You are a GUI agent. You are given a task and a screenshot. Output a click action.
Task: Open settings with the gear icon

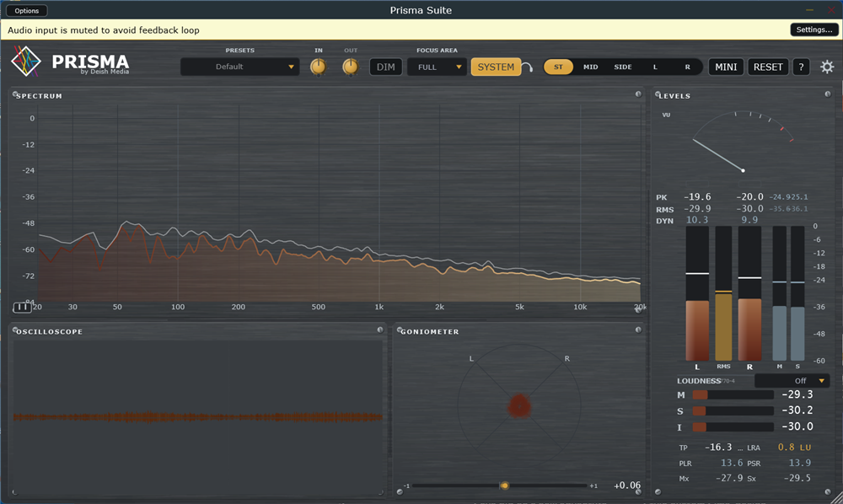point(827,67)
